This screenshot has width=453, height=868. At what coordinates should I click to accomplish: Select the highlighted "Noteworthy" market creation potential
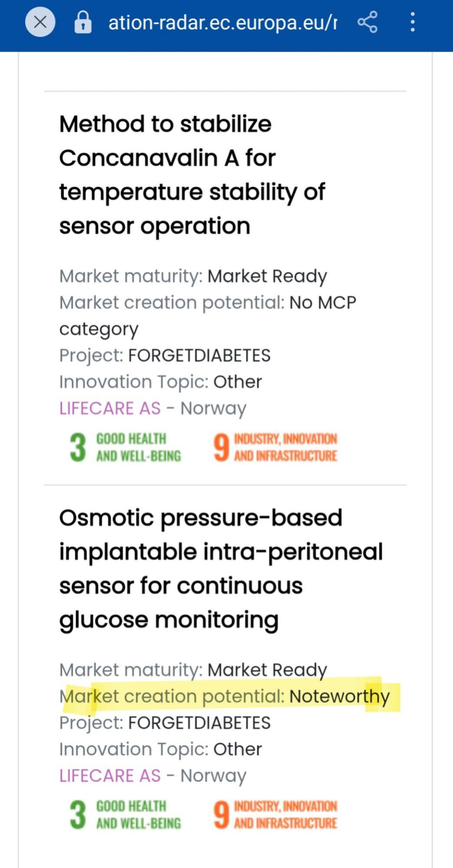click(x=339, y=696)
